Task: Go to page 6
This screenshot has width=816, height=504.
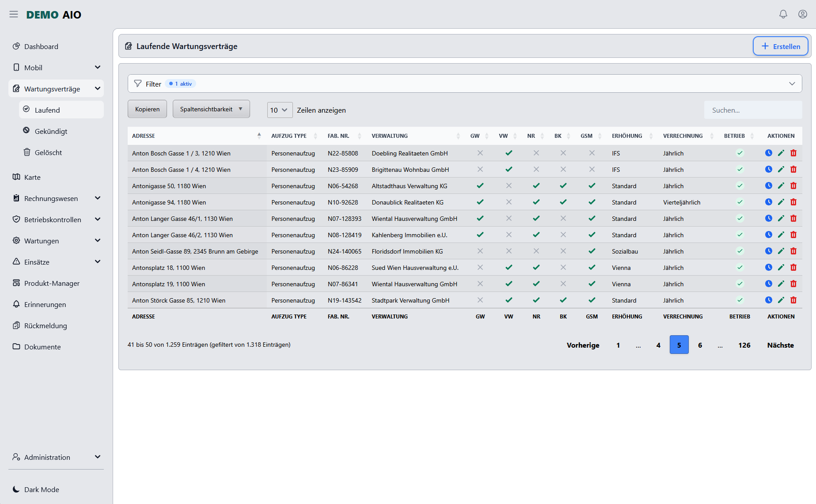Action: click(x=700, y=345)
